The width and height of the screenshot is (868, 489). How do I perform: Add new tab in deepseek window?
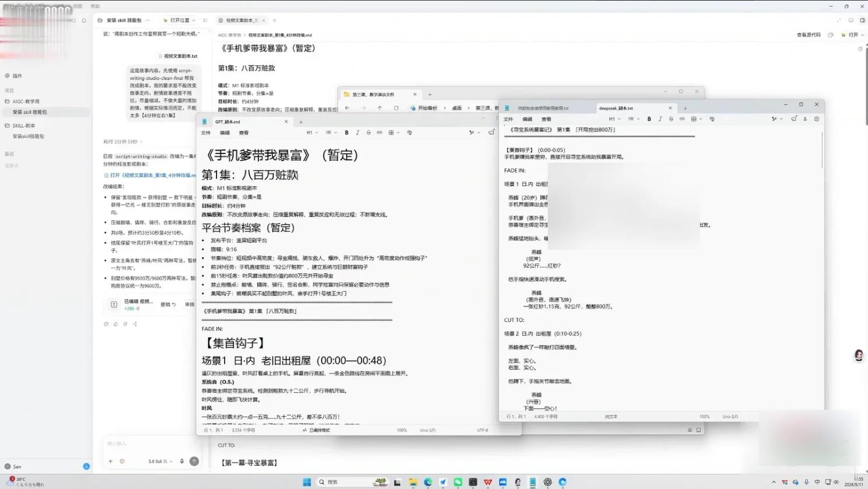pyautogui.click(x=685, y=108)
